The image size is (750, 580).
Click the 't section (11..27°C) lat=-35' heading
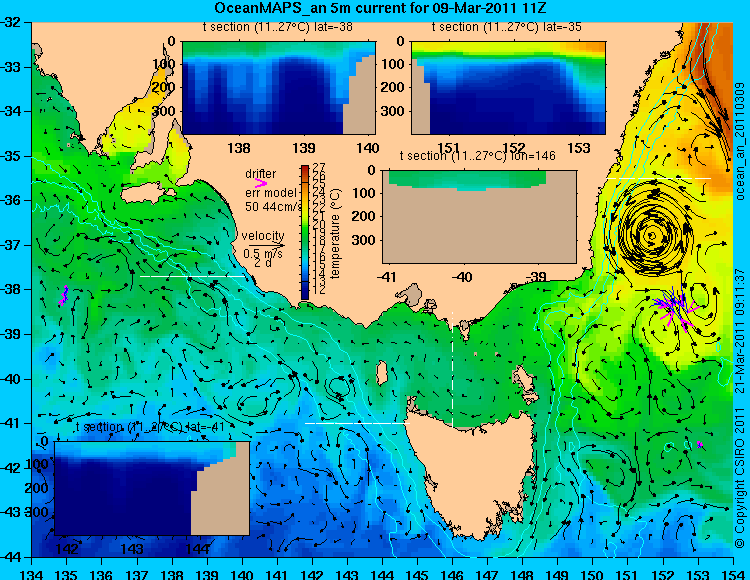[507, 27]
